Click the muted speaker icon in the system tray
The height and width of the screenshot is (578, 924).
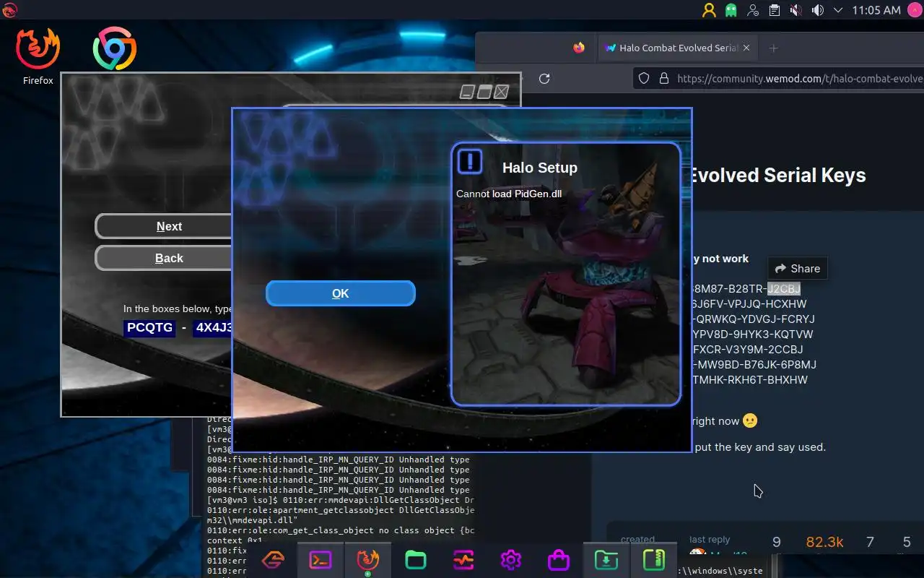[x=796, y=10]
